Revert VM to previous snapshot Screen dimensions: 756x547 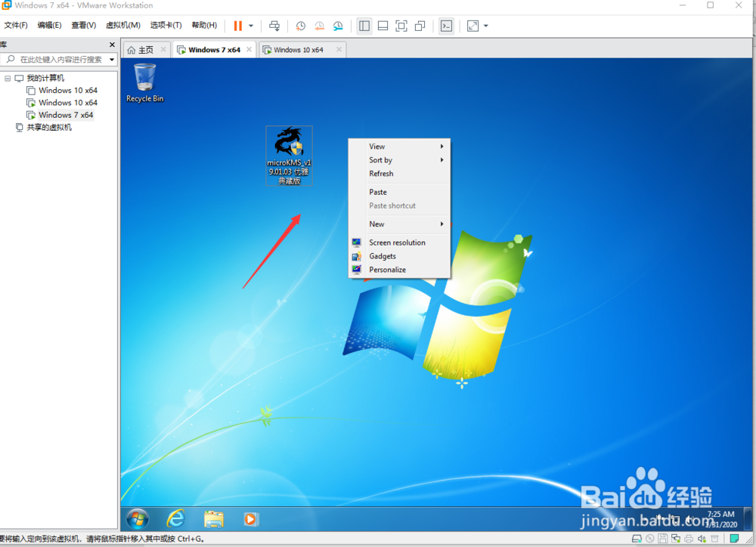tap(319, 26)
